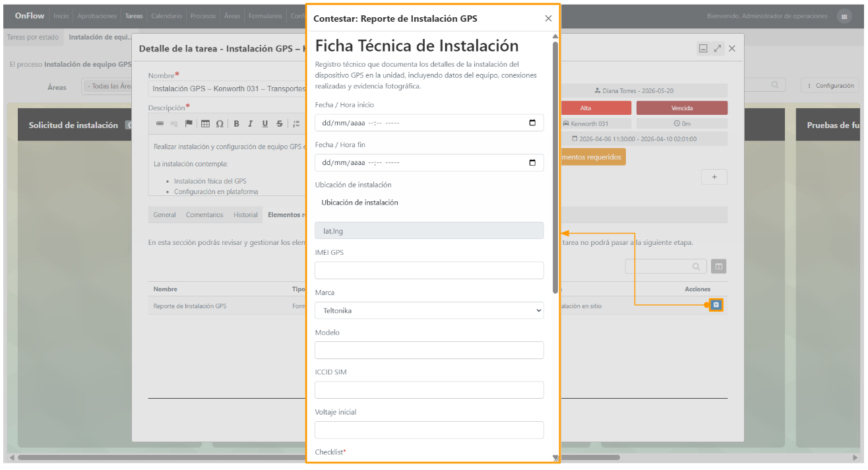This screenshot has height=470, width=868.
Task: Click the plus button in task detail
Action: (714, 177)
